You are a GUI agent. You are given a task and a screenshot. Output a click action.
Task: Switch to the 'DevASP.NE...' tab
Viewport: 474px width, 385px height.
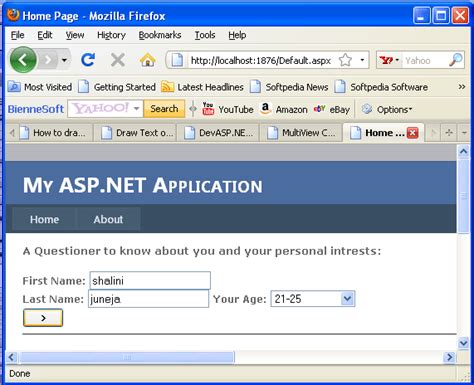click(218, 133)
